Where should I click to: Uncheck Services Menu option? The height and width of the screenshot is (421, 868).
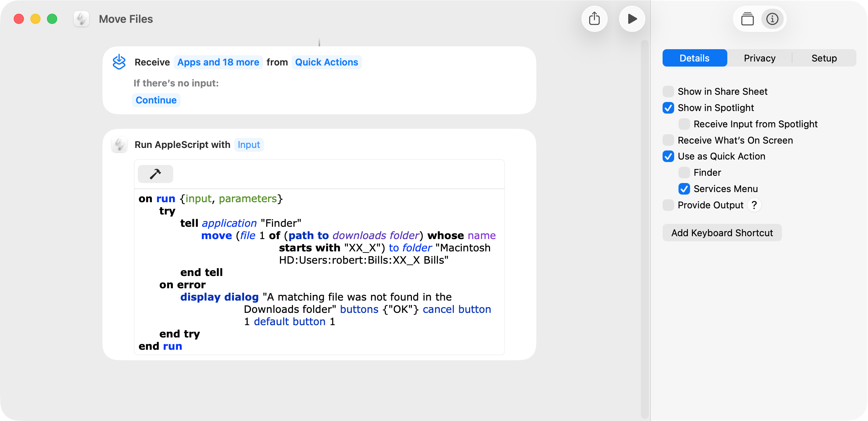tap(684, 189)
